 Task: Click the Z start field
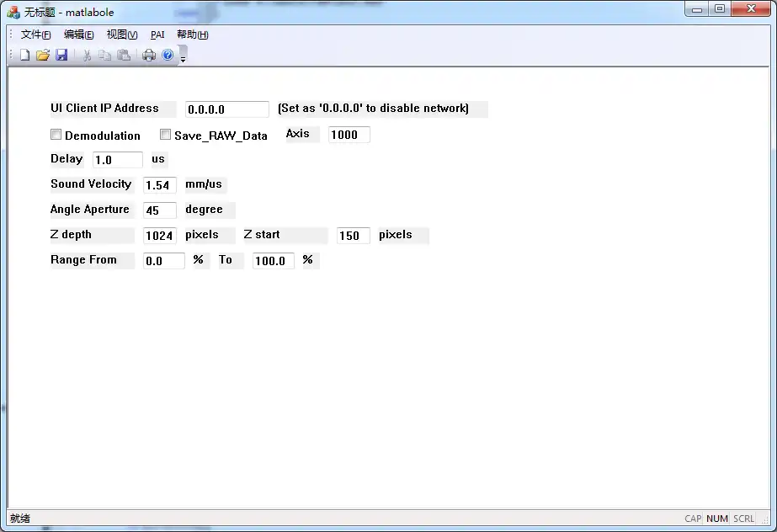coord(354,236)
